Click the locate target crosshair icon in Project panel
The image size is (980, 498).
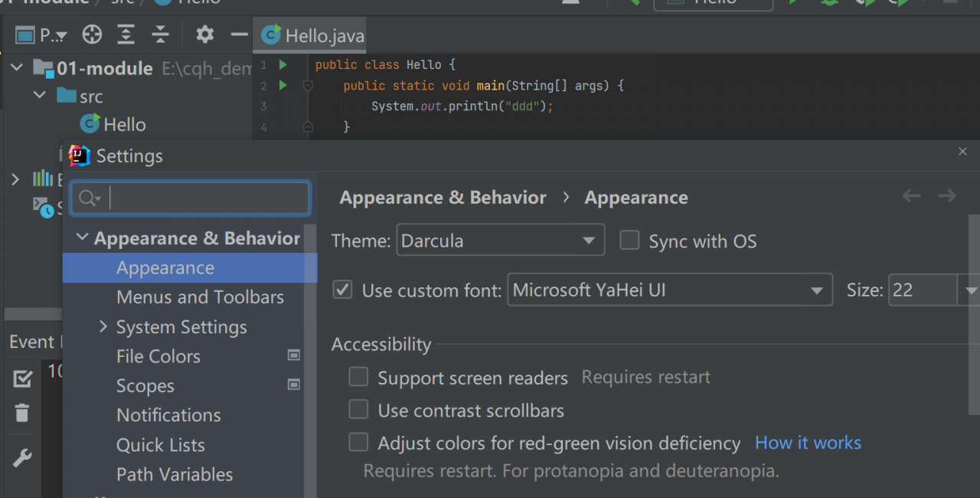coord(92,34)
